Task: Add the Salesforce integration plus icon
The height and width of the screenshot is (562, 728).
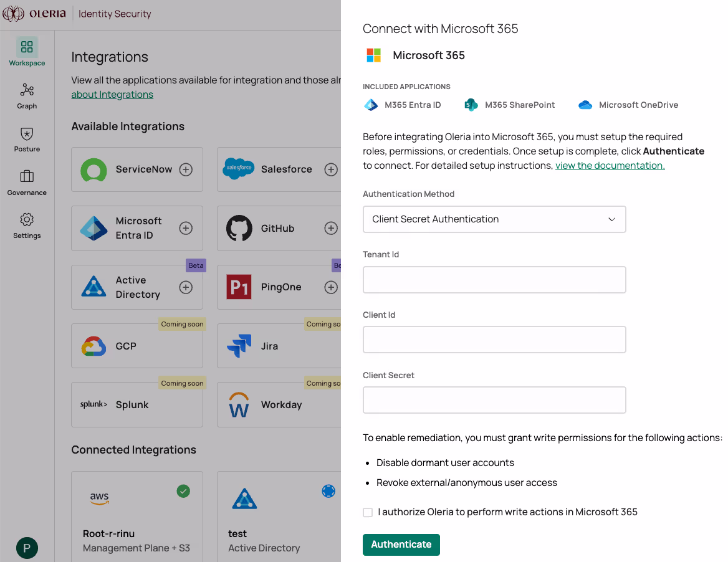Action: click(x=331, y=169)
